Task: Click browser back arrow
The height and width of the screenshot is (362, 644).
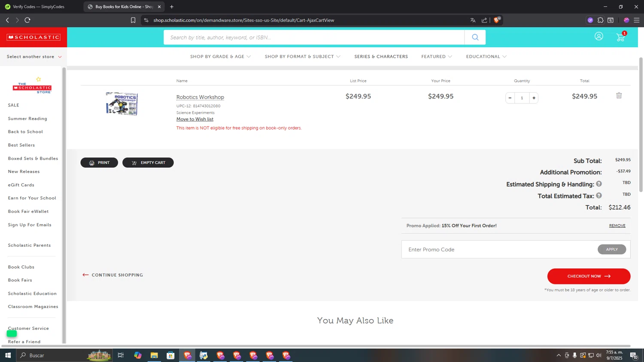Action: click(7, 20)
